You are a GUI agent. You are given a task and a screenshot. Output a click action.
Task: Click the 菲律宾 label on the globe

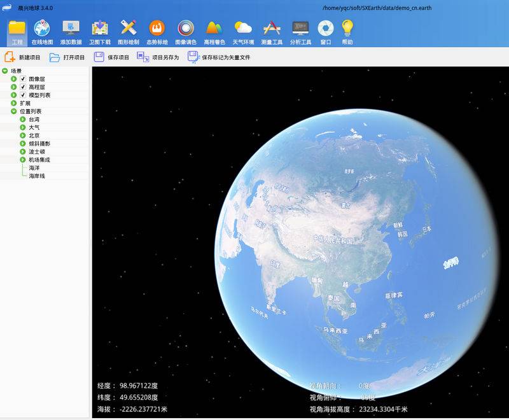(x=394, y=295)
